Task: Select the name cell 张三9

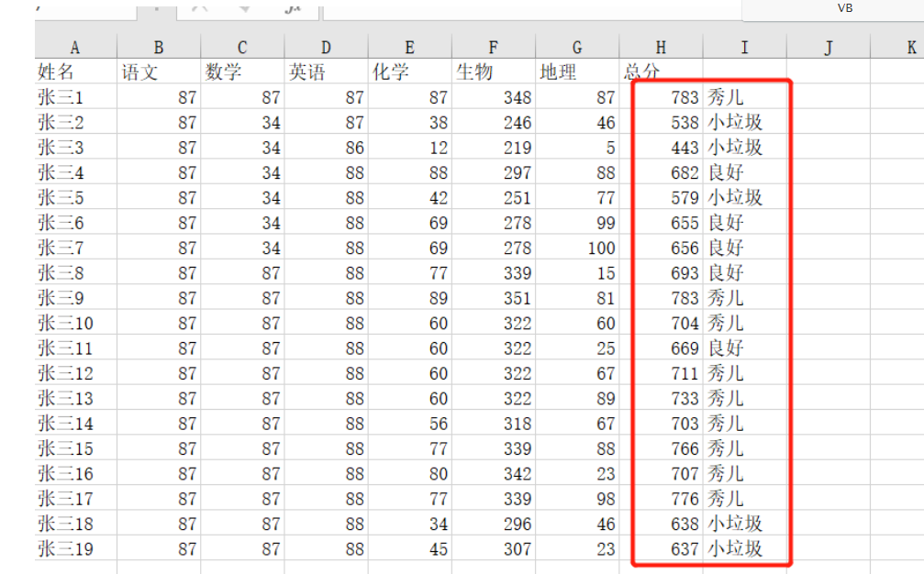Action: coord(76,297)
